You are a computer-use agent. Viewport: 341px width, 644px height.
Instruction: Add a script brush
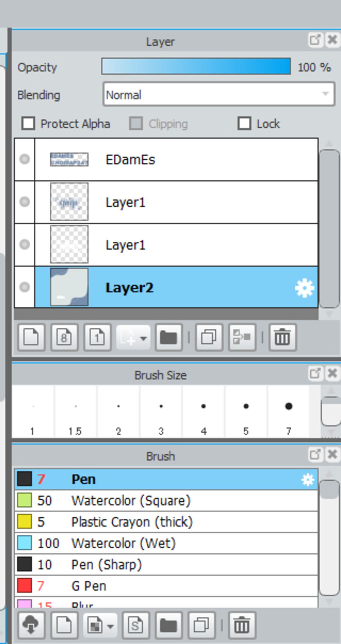pyautogui.click(x=135, y=625)
